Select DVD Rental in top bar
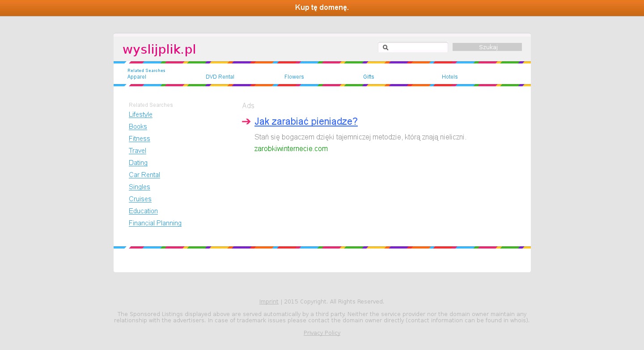Screen dimensions: 644x350 220,77
